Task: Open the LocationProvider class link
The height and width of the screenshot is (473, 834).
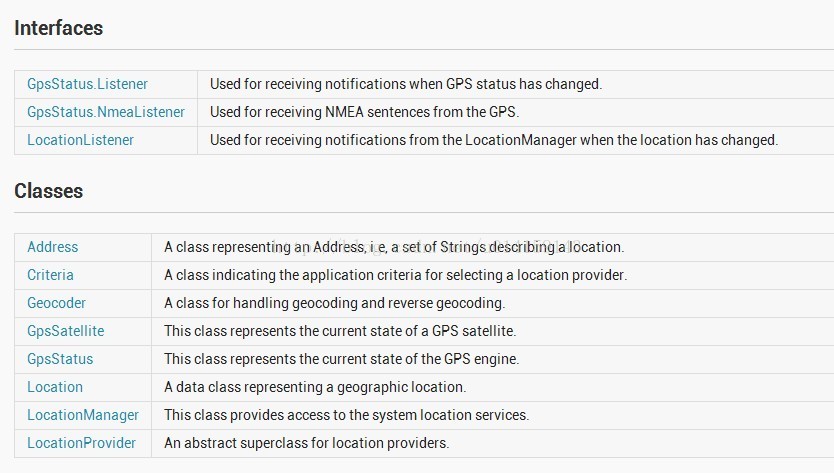Action: click(81, 443)
